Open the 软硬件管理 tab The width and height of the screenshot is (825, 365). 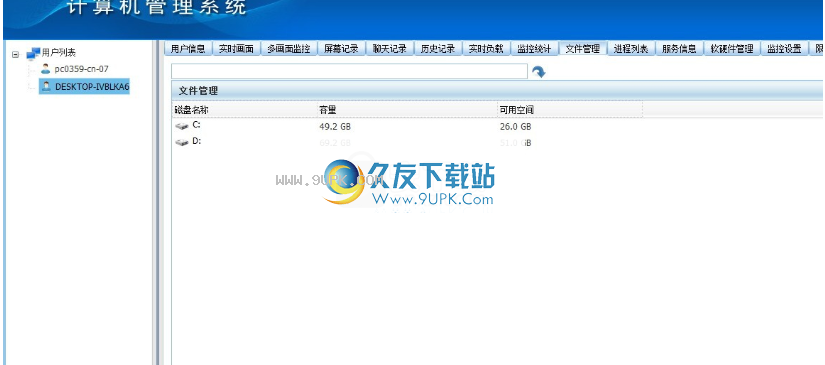tap(732, 49)
